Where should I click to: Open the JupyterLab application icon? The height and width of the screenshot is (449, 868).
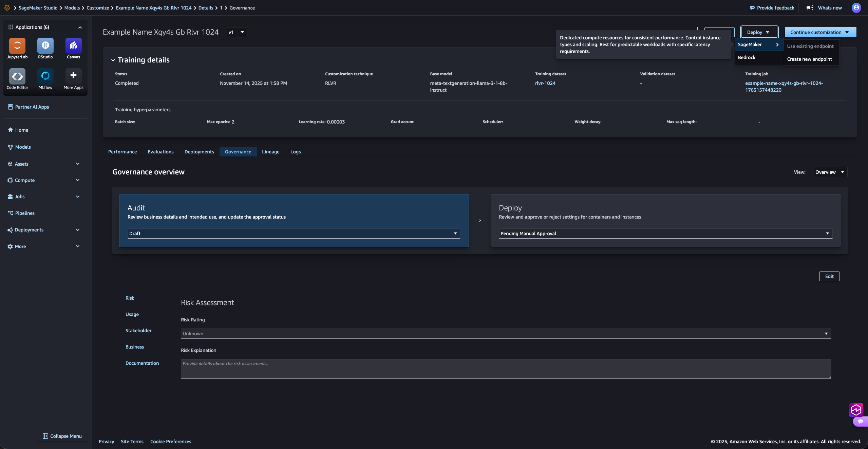[17, 46]
